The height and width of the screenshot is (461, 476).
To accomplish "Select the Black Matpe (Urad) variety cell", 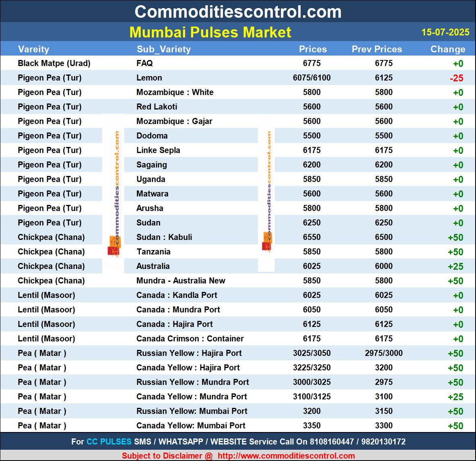I will click(x=54, y=63).
